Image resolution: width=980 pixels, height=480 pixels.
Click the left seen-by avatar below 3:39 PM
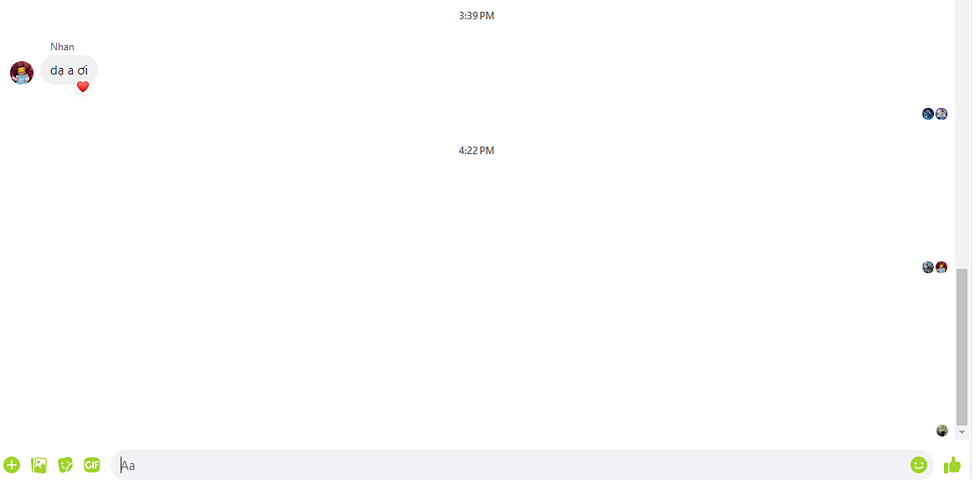click(928, 114)
